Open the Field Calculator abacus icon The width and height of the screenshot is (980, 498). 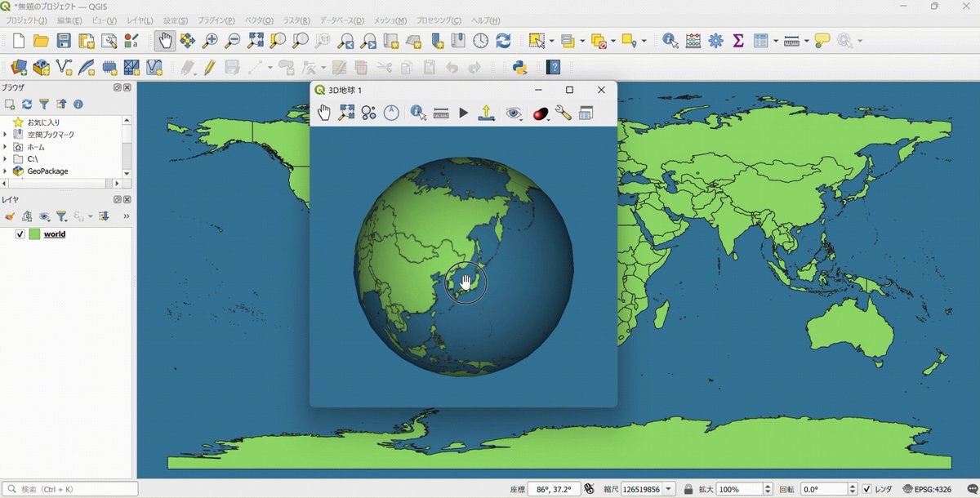coord(693,41)
